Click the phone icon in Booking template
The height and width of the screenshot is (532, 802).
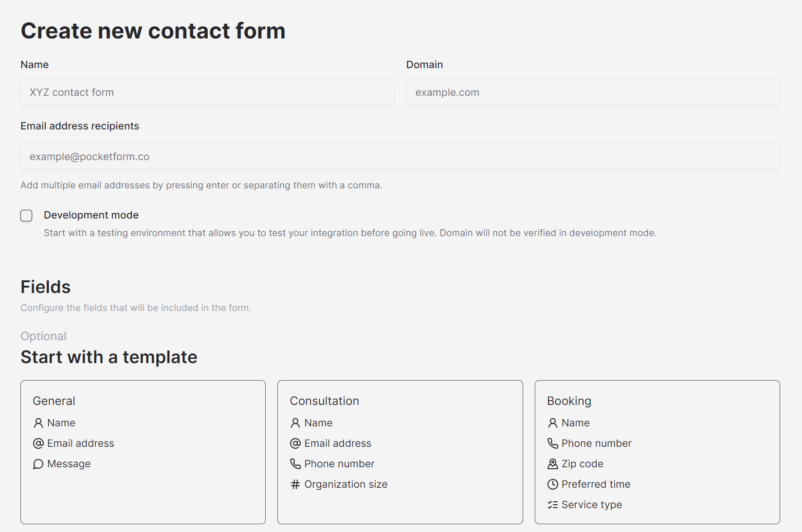click(x=553, y=443)
